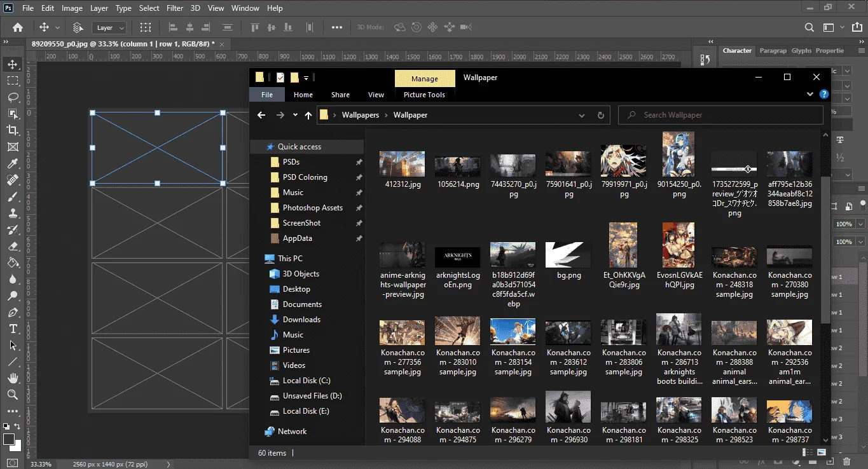
Task: Open the Window menu in Photoshop
Action: point(245,8)
